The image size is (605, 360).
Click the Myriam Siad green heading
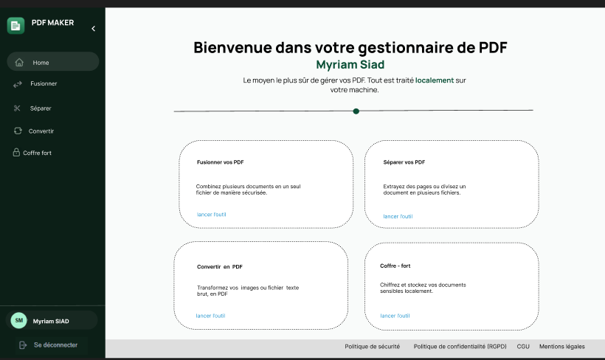click(350, 65)
